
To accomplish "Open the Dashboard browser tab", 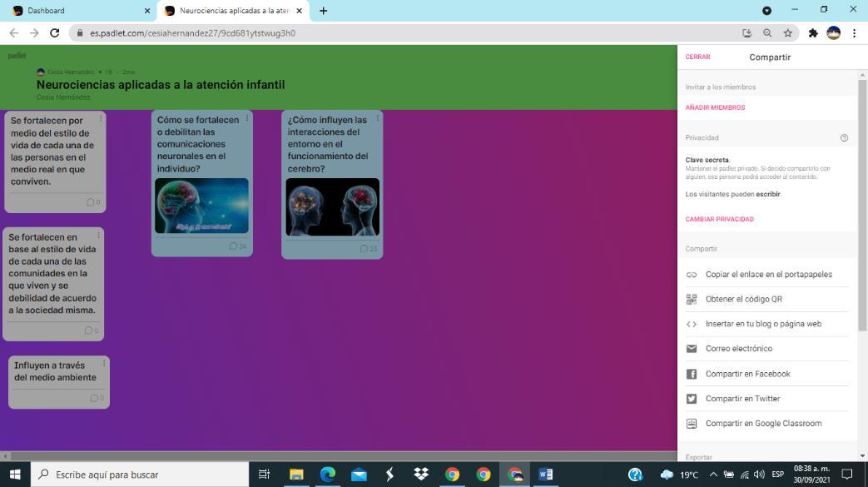I will [x=80, y=11].
